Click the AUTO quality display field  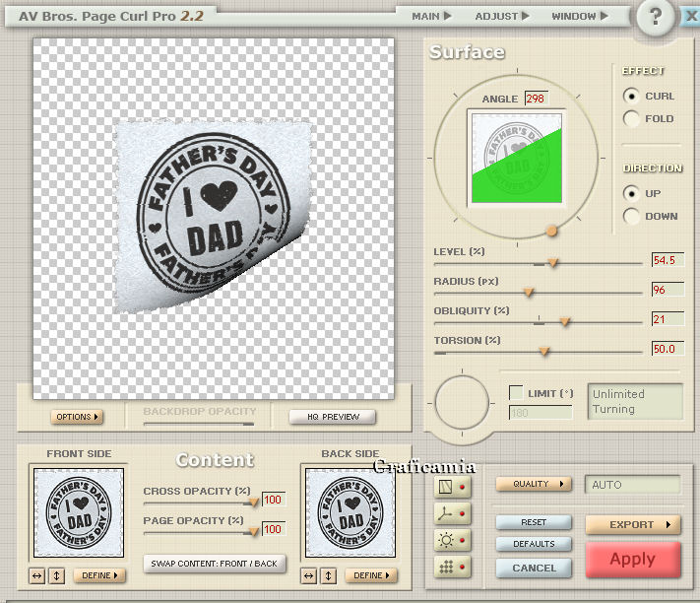point(633,485)
